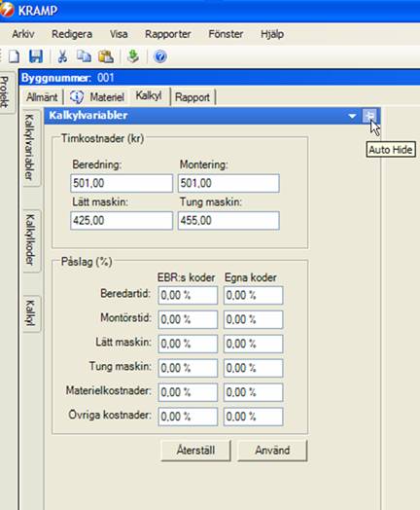Click the Beredning hourly cost field
This screenshot has width=420, height=510.
coord(122,183)
